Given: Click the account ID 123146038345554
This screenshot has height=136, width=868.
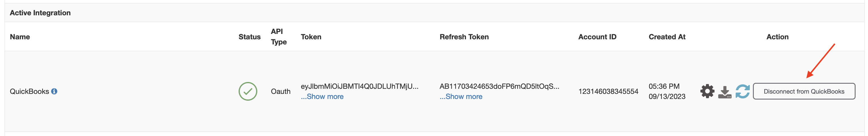Looking at the screenshot, I should pos(608,91).
